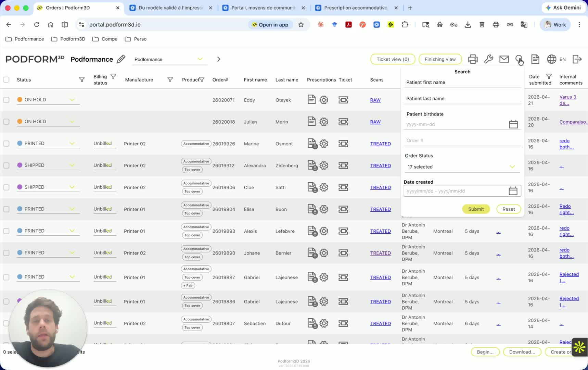Open Finishing view
The height and width of the screenshot is (370, 588).
(x=440, y=59)
